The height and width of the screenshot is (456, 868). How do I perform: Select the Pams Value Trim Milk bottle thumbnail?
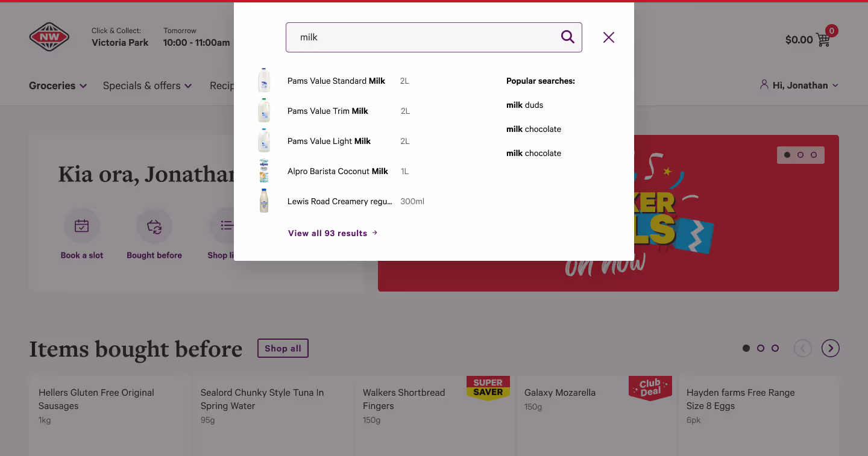click(264, 110)
